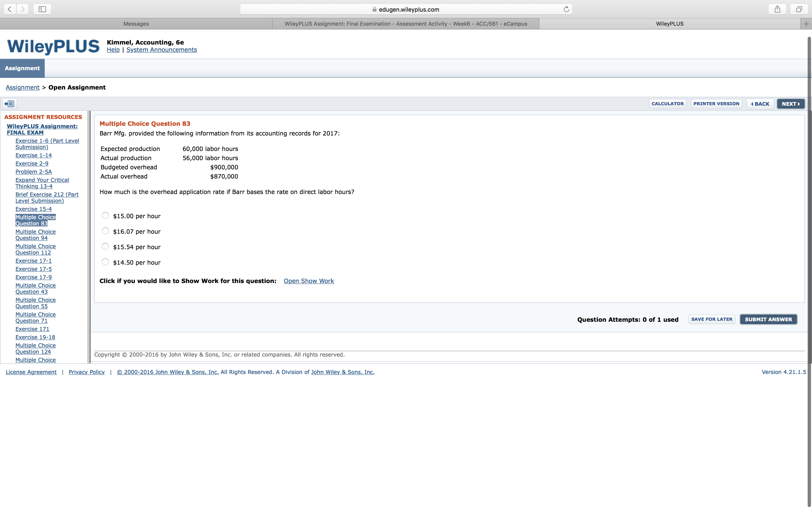Go back with Safari's back arrow
812x508 pixels.
10,9
